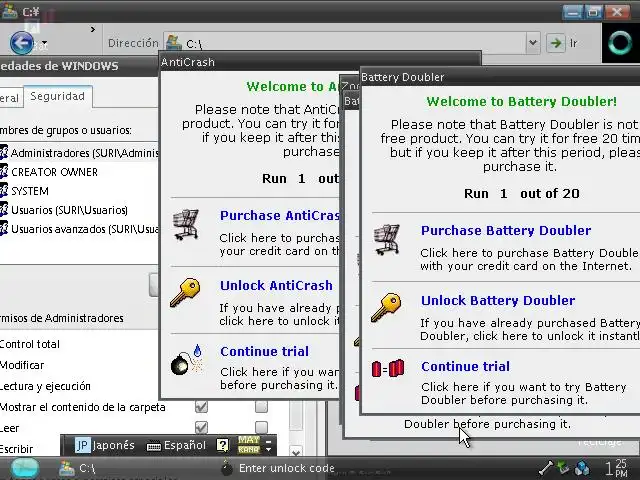Click the shopping cart icon in AntiCrash

pyautogui.click(x=186, y=224)
